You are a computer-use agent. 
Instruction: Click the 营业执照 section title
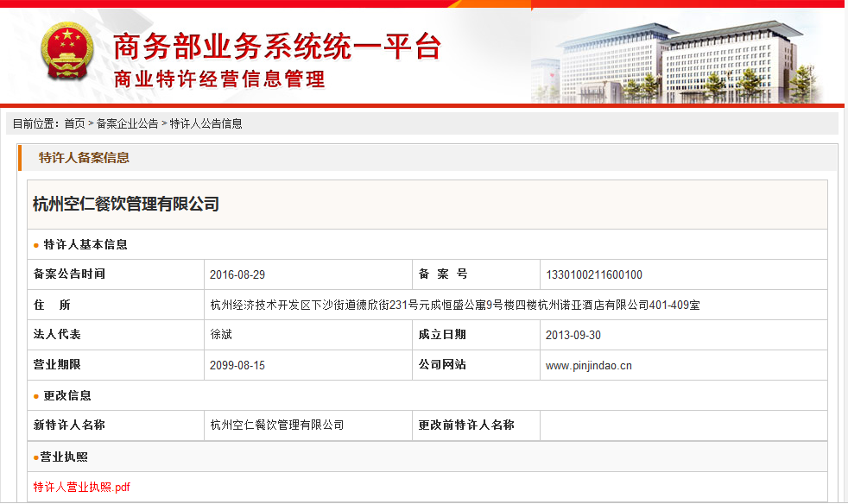point(64,457)
